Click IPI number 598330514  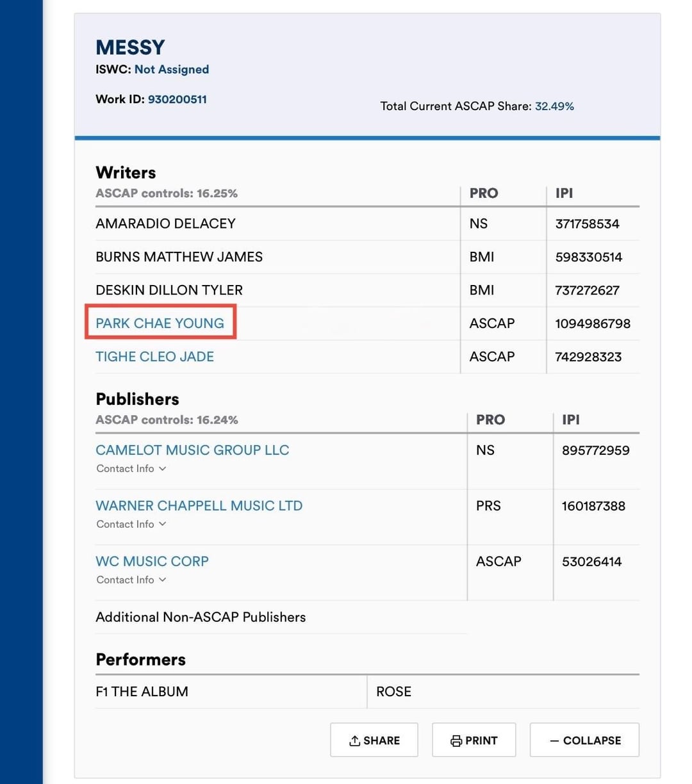pyautogui.click(x=588, y=257)
